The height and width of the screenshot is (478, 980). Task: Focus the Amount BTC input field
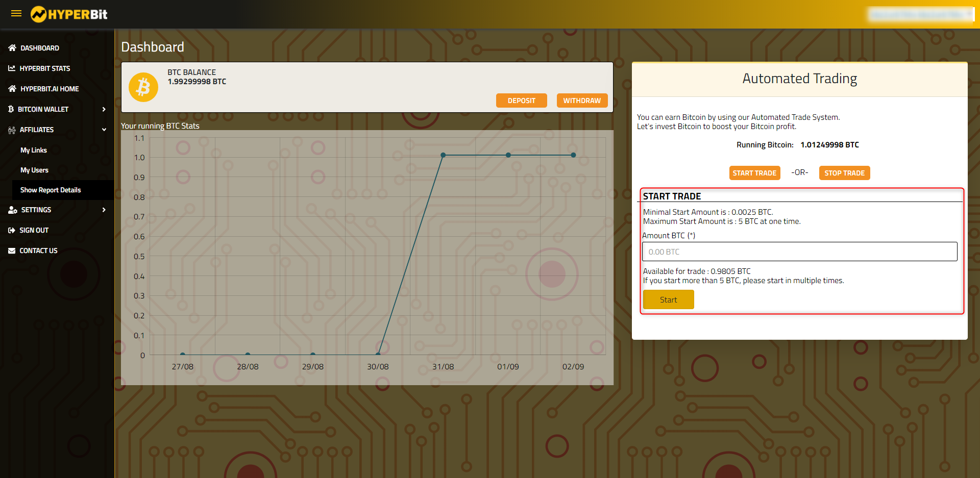(799, 251)
